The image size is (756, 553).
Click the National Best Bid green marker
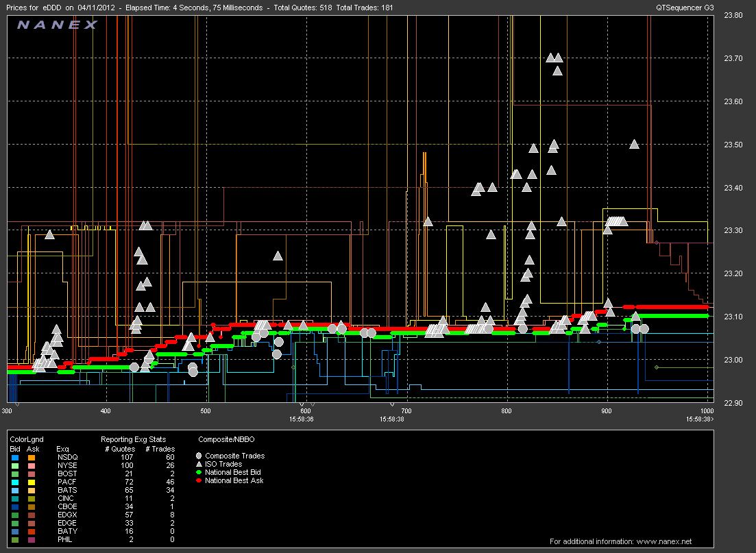pos(199,472)
